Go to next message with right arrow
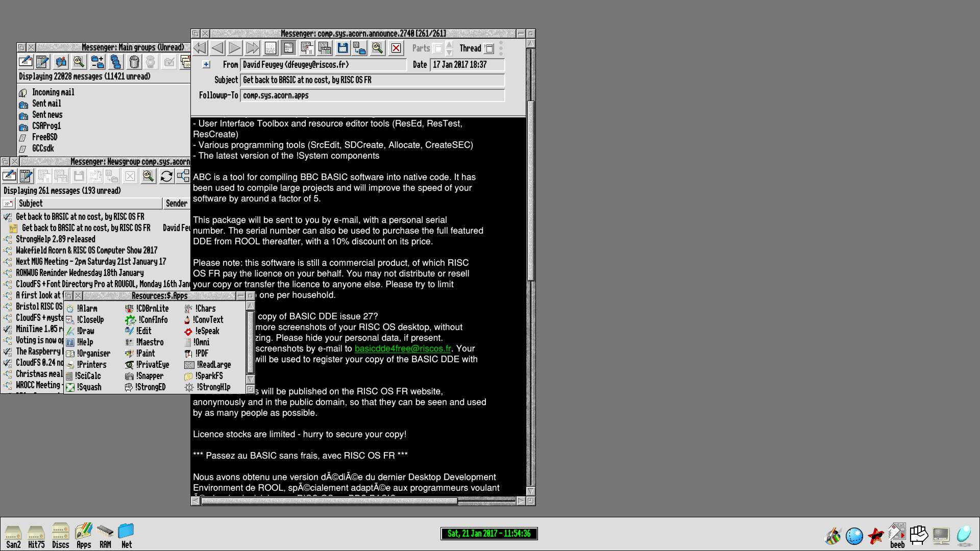The height and width of the screenshot is (551, 980). pyautogui.click(x=235, y=48)
